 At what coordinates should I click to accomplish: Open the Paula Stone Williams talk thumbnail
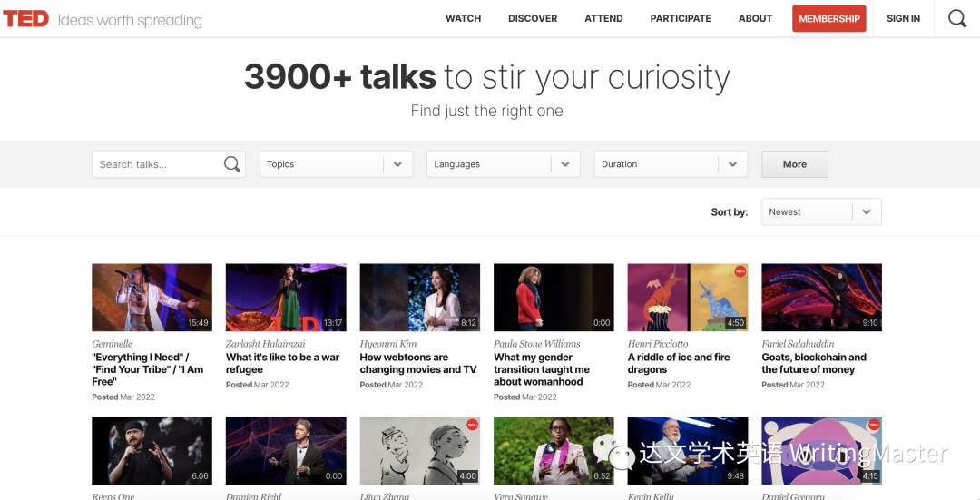(x=554, y=298)
